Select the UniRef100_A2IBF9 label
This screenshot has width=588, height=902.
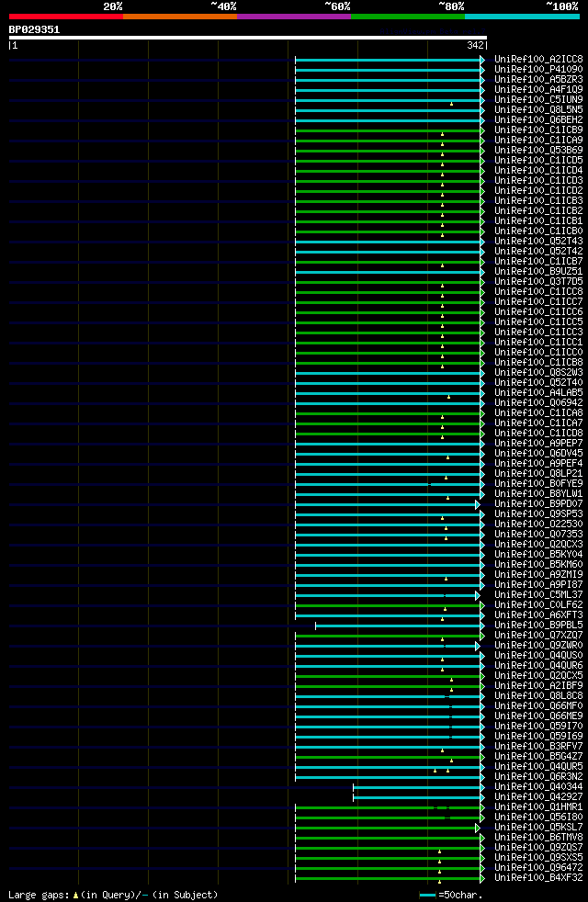[538, 686]
